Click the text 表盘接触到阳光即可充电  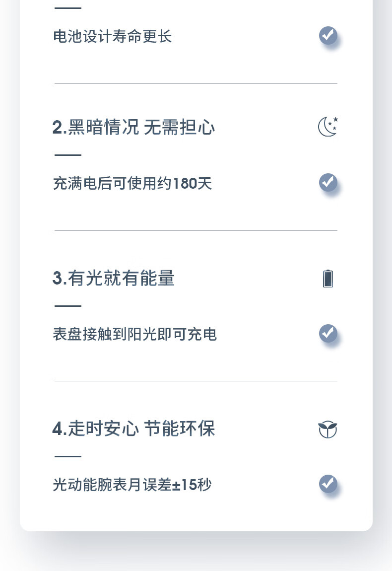[135, 334]
